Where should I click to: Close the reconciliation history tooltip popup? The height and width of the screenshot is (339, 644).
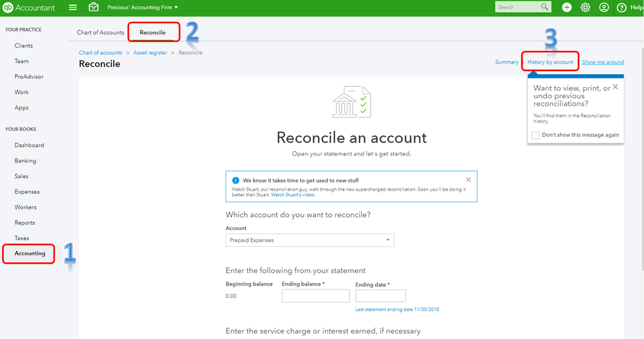point(615,86)
